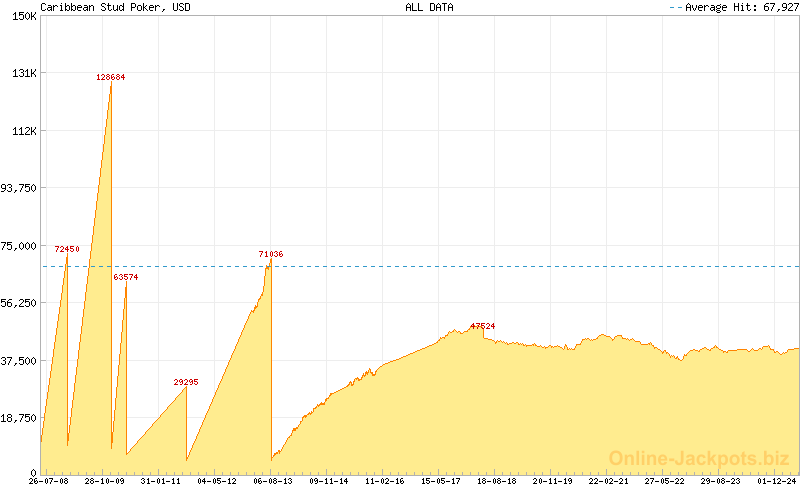Viewport: 800px width, 490px height.
Task: Select the 06-08-13 x-axis date
Action: click(273, 481)
